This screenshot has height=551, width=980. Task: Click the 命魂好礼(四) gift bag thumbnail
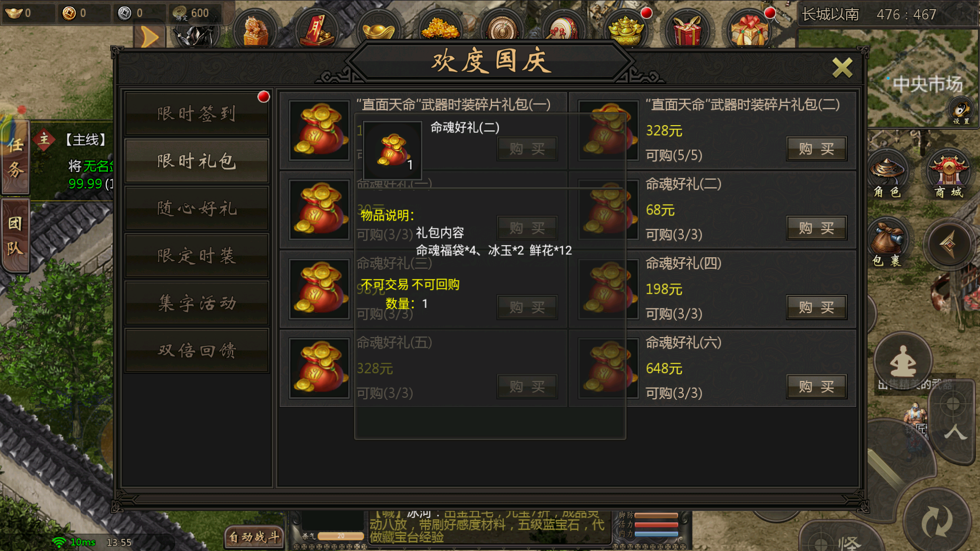click(x=608, y=289)
